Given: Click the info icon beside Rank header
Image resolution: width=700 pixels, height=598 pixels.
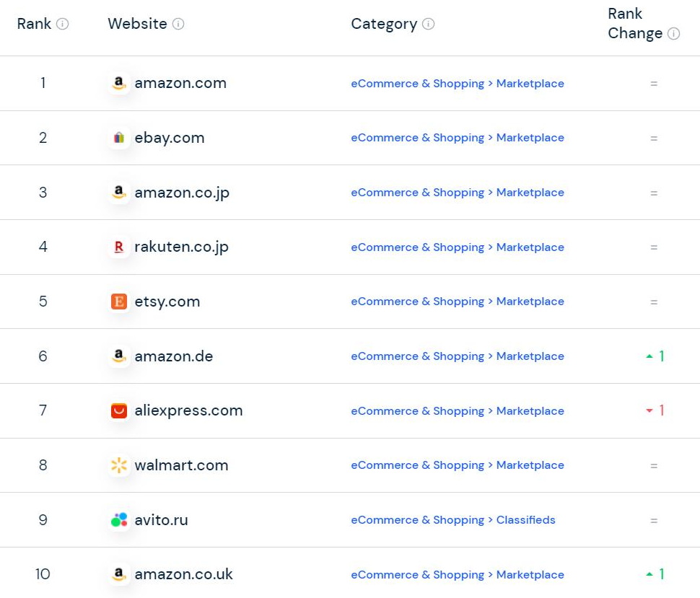Looking at the screenshot, I should tap(63, 24).
